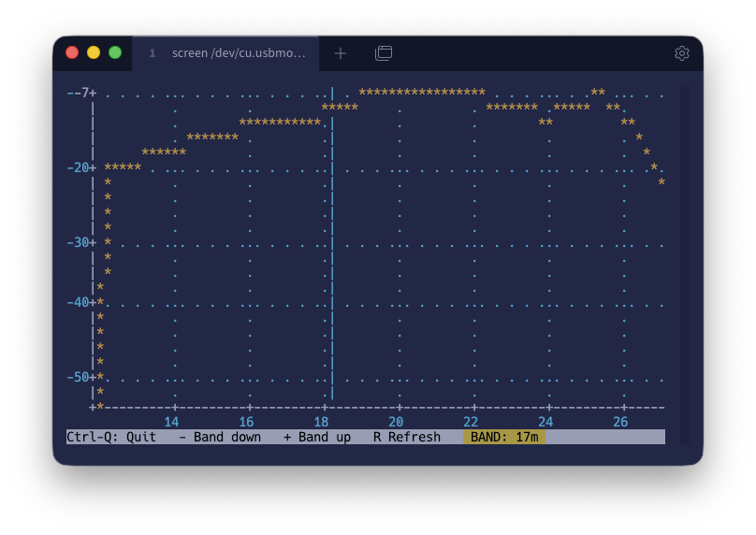Viewport: 756px width, 535px height.
Task: Click x-axis label 16
Action: pyautogui.click(x=246, y=422)
